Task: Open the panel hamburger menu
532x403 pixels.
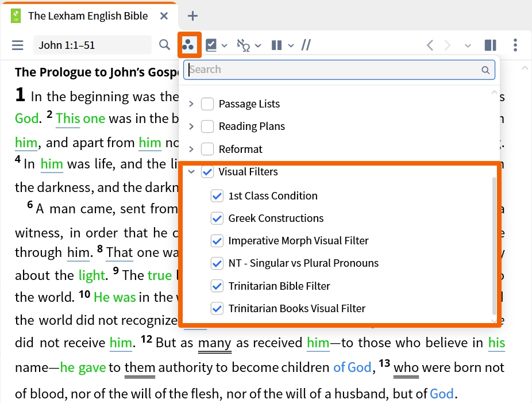Action: (x=18, y=45)
